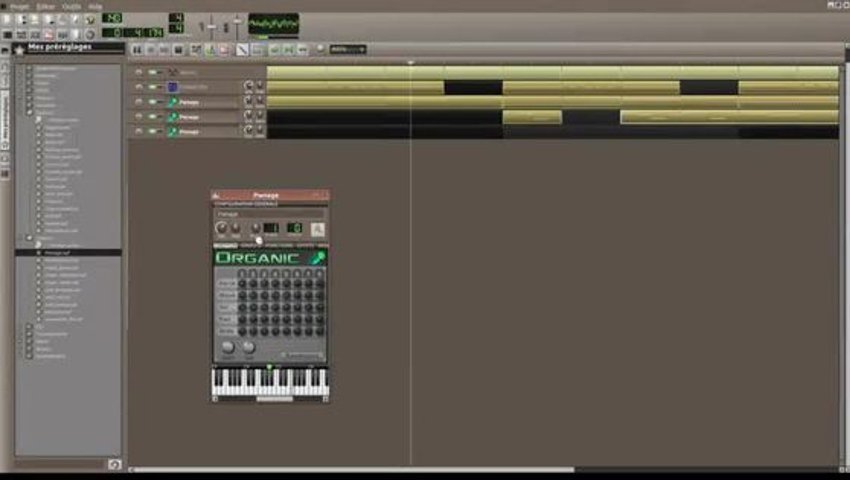Click the tempo display showing 140

click(x=112, y=18)
